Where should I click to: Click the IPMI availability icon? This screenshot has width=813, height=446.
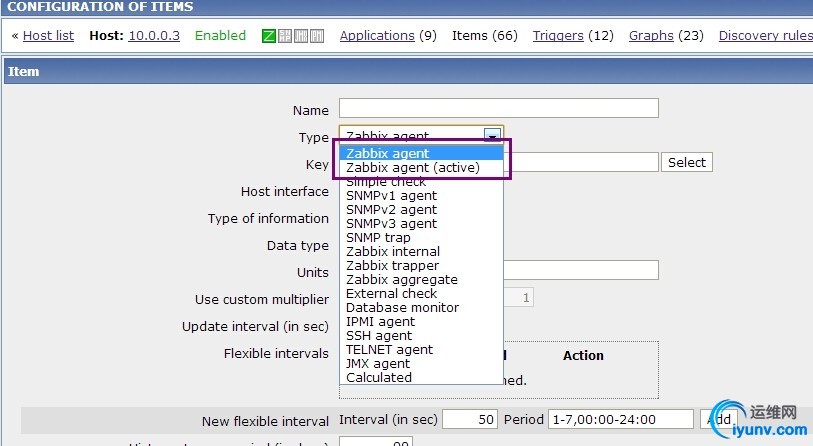317,36
